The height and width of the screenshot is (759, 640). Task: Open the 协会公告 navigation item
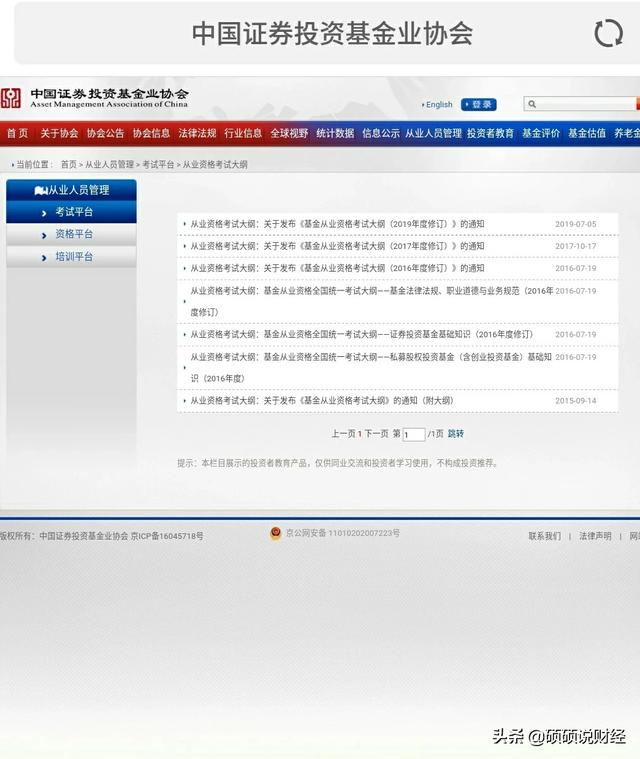pos(105,133)
